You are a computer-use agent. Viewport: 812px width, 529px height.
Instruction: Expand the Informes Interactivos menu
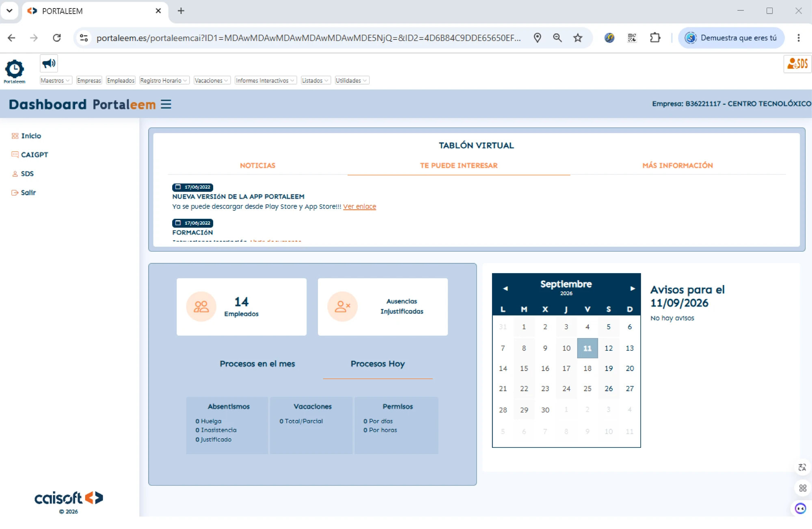pyautogui.click(x=266, y=80)
